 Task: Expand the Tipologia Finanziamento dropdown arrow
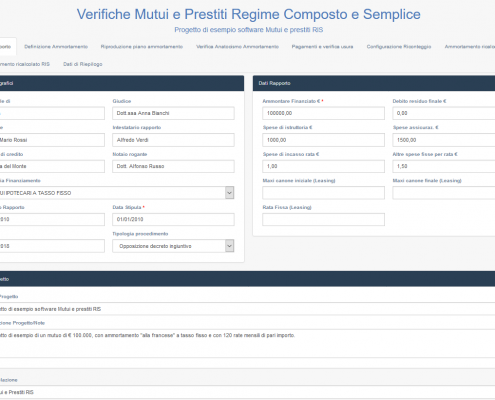(229, 193)
